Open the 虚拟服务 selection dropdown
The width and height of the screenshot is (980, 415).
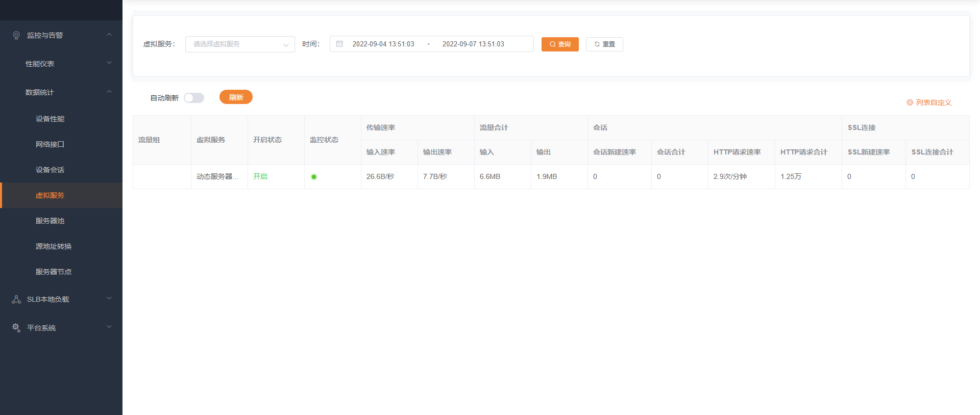(x=240, y=44)
